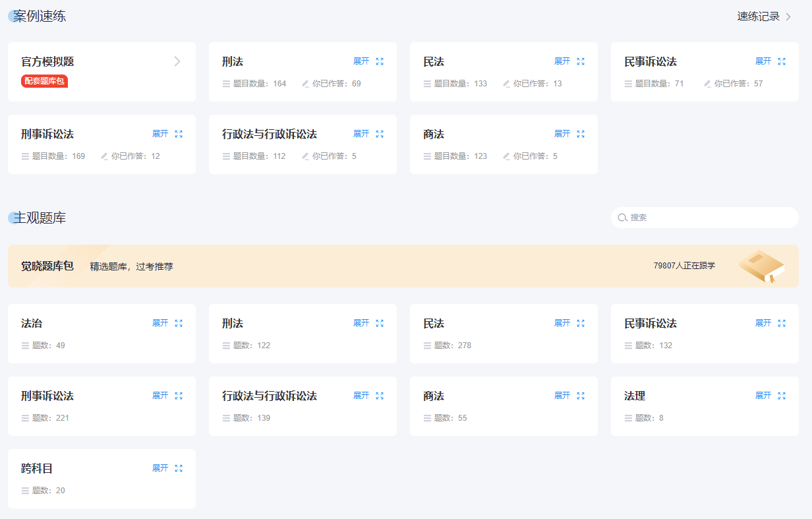Expand the 法理 card

click(763, 396)
